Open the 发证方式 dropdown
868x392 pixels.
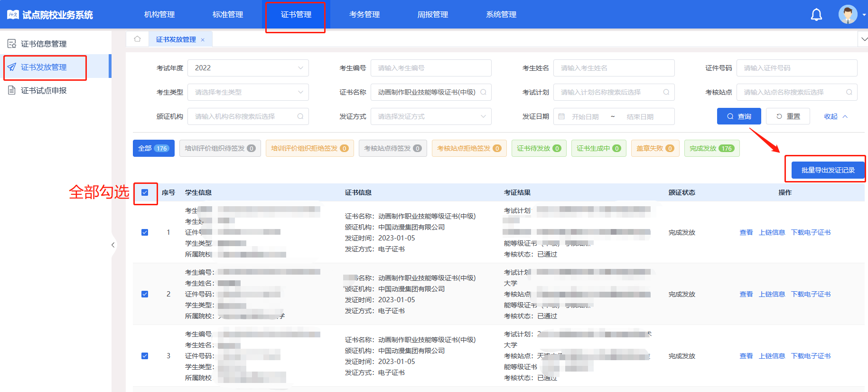click(431, 116)
